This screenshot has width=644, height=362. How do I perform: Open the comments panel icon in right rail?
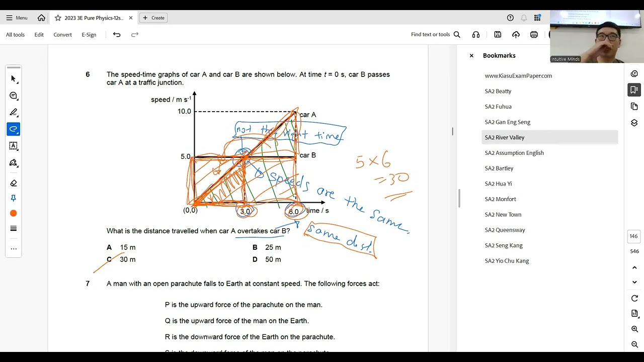[634, 74]
